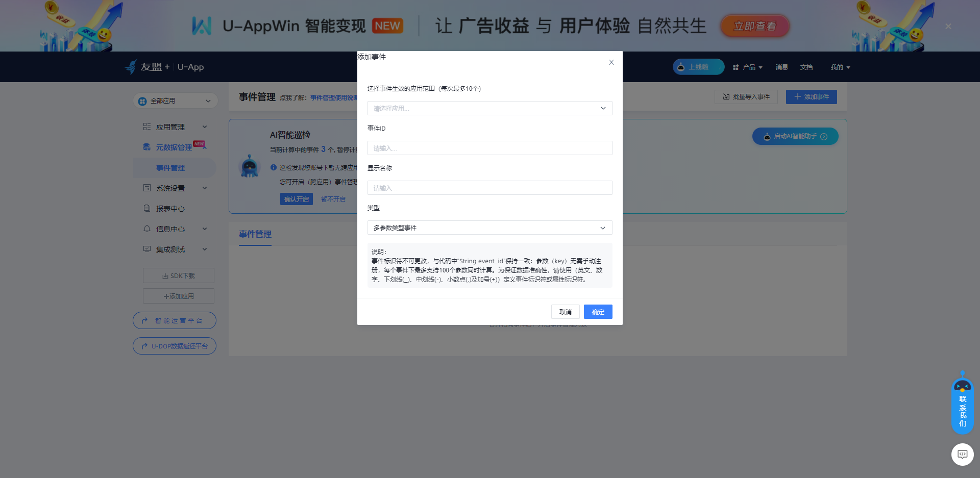Click the 友盟+ logo in the header
Screen dimensions: 980x478
click(148, 66)
